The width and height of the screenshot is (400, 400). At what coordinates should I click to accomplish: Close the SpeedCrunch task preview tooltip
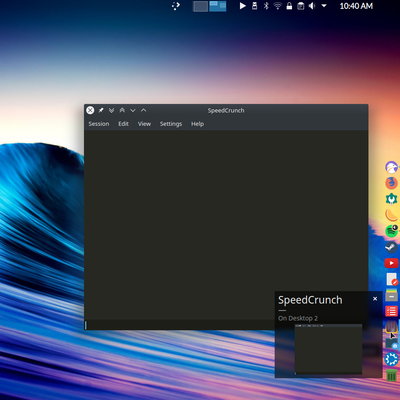[375, 299]
